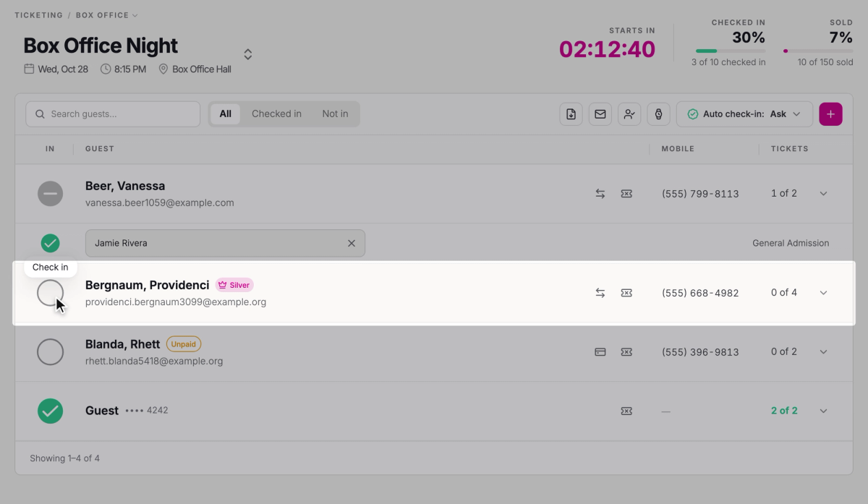Click the green 2 of 2 ticket count

[x=784, y=411]
